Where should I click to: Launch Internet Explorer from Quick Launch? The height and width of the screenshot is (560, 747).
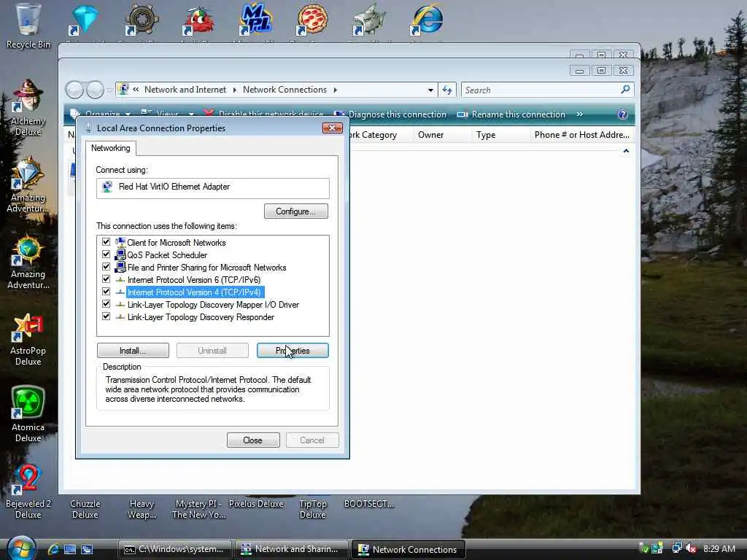pos(53,549)
